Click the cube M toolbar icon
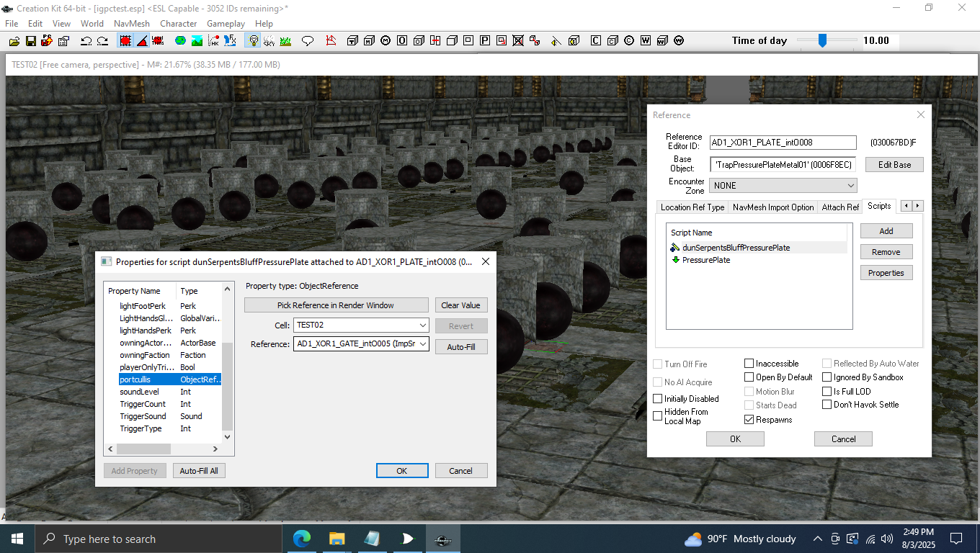Screen dimensions: 980x553 tap(369, 41)
